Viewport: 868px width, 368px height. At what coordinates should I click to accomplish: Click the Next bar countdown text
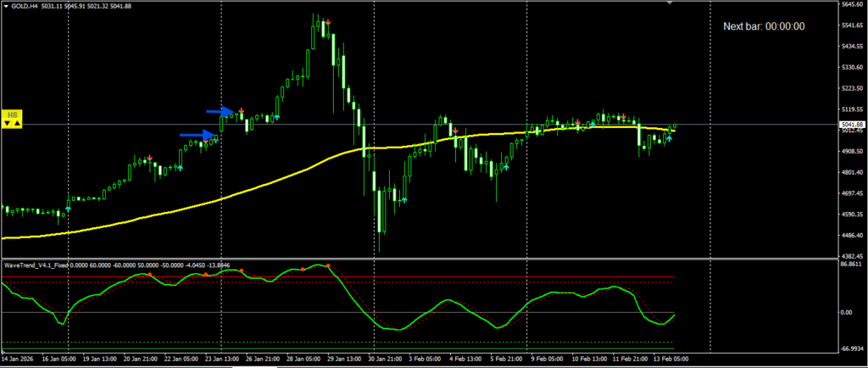763,26
